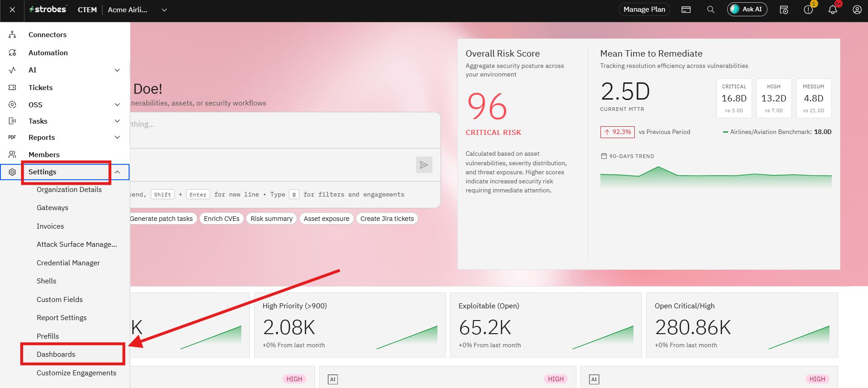
Task: Select Customize Engagements menu item
Action: pos(77,373)
